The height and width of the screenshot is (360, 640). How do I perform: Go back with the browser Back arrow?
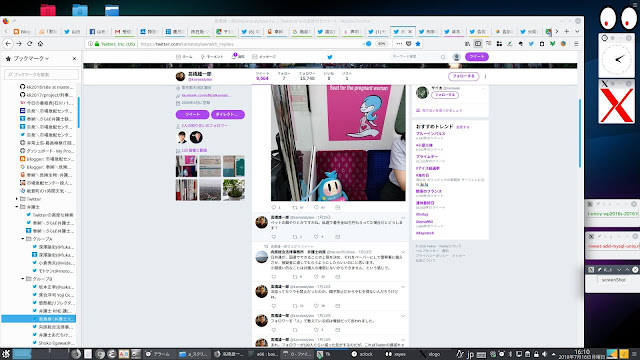tap(8, 44)
